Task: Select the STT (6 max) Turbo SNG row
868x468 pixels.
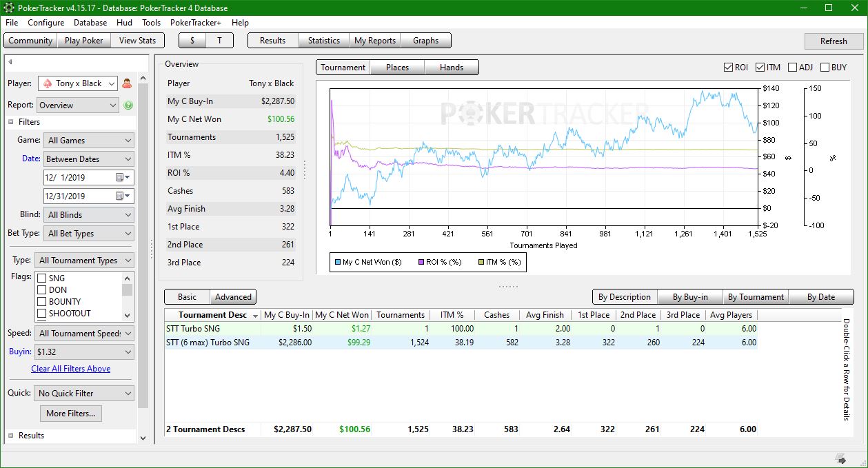Action: tap(461, 342)
